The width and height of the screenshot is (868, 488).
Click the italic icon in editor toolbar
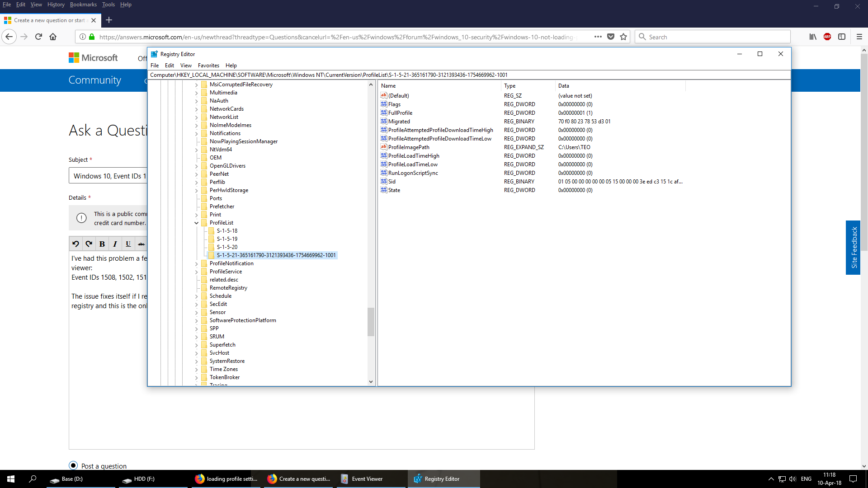[115, 244]
